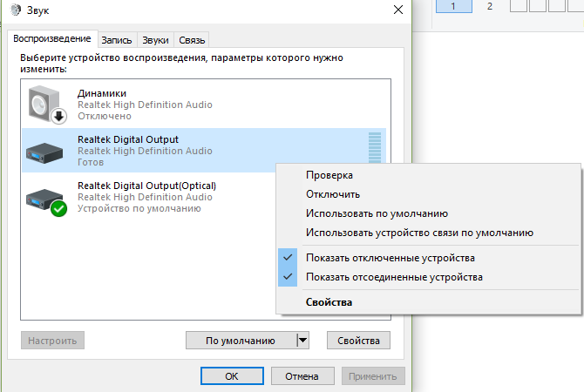
Task: Click the Динамики speaker device icon
Action: [47, 105]
